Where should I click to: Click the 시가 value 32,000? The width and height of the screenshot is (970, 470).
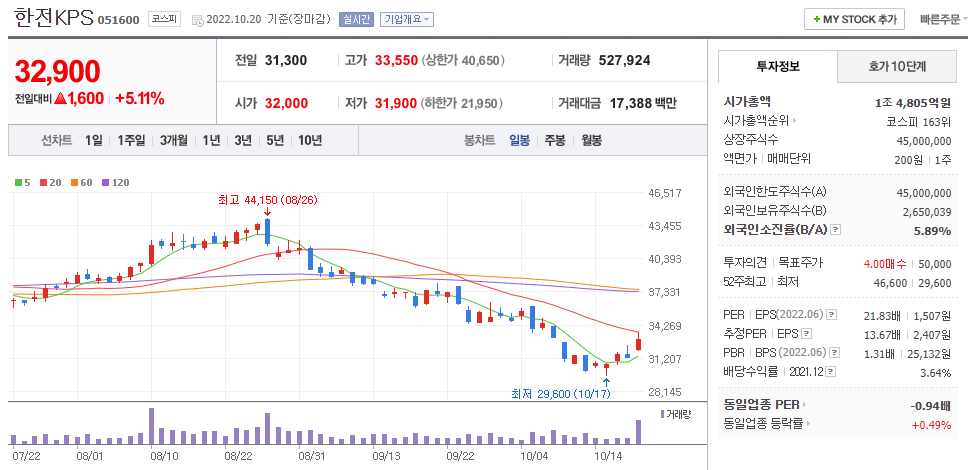pyautogui.click(x=286, y=103)
